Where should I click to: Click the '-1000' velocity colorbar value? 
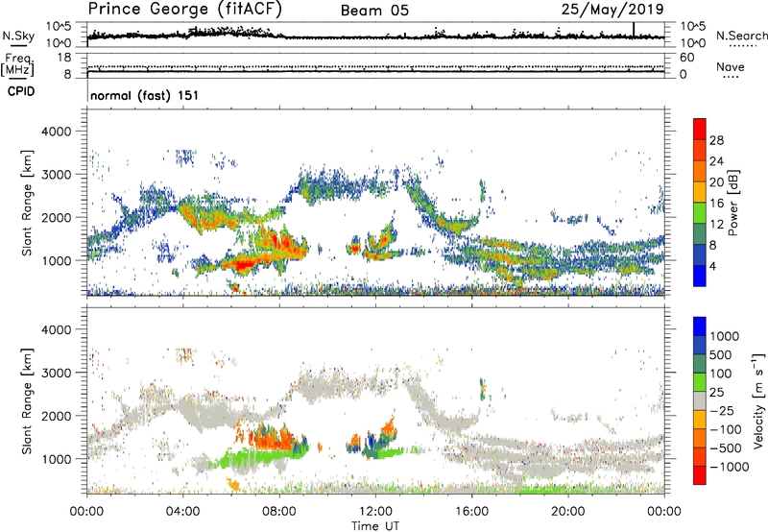click(x=730, y=467)
